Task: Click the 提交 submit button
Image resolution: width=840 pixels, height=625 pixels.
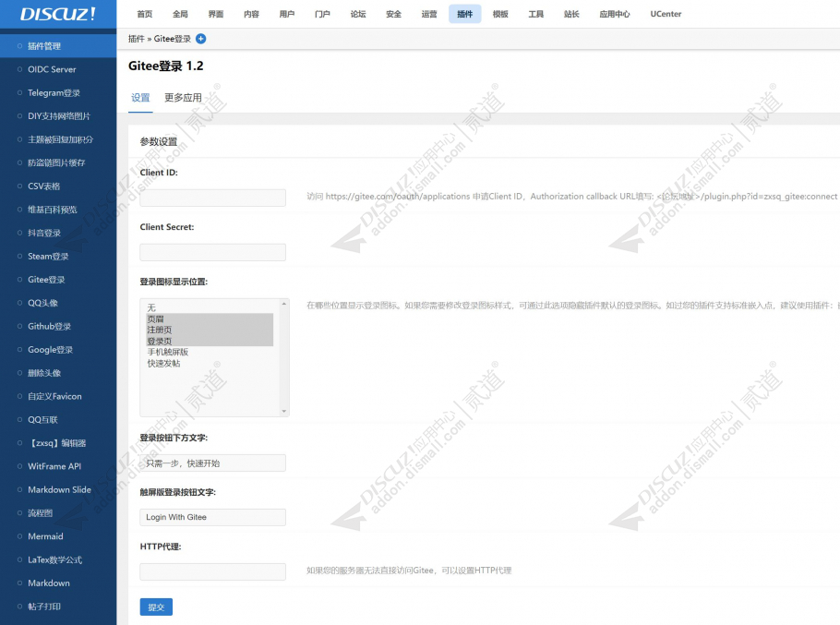Action: (156, 607)
